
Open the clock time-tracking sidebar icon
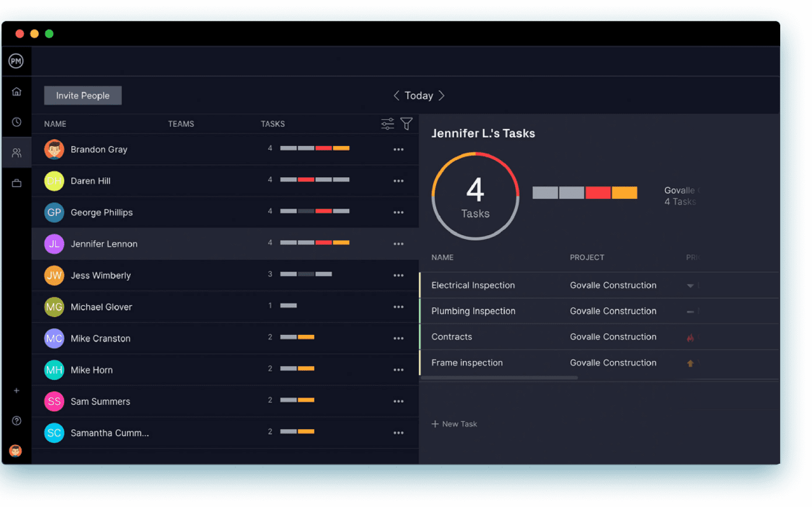[x=17, y=122]
